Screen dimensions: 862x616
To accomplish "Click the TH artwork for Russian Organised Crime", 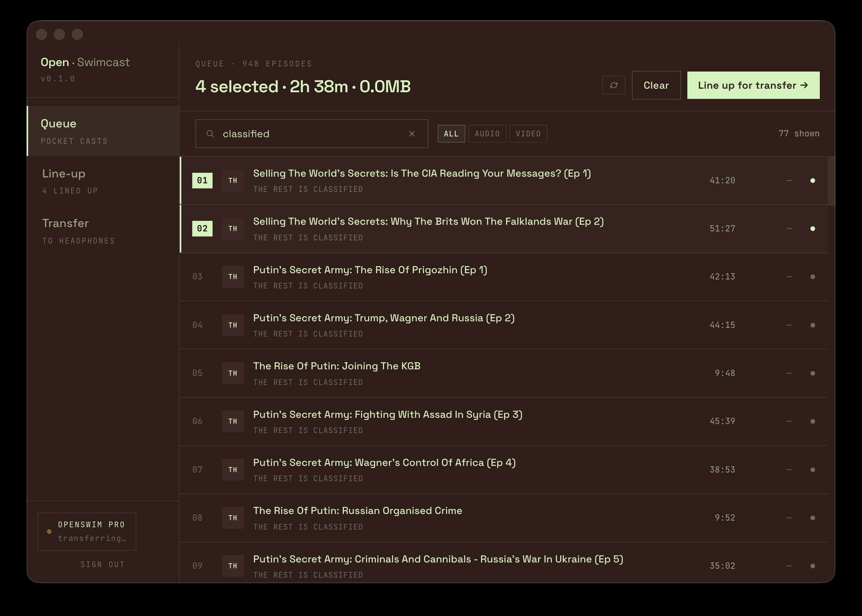I will pyautogui.click(x=233, y=518).
